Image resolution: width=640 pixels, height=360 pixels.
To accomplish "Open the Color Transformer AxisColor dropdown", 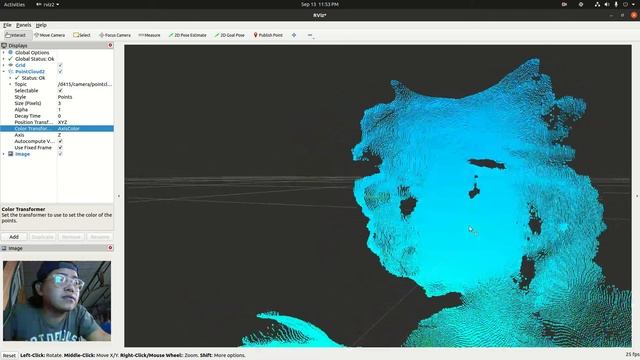I will pos(85,129).
